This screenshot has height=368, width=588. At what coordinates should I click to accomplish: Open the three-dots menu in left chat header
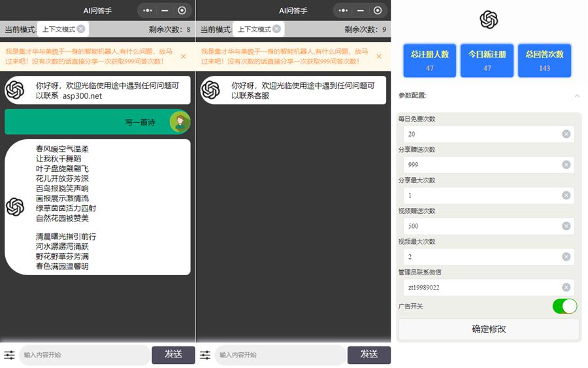(x=148, y=10)
